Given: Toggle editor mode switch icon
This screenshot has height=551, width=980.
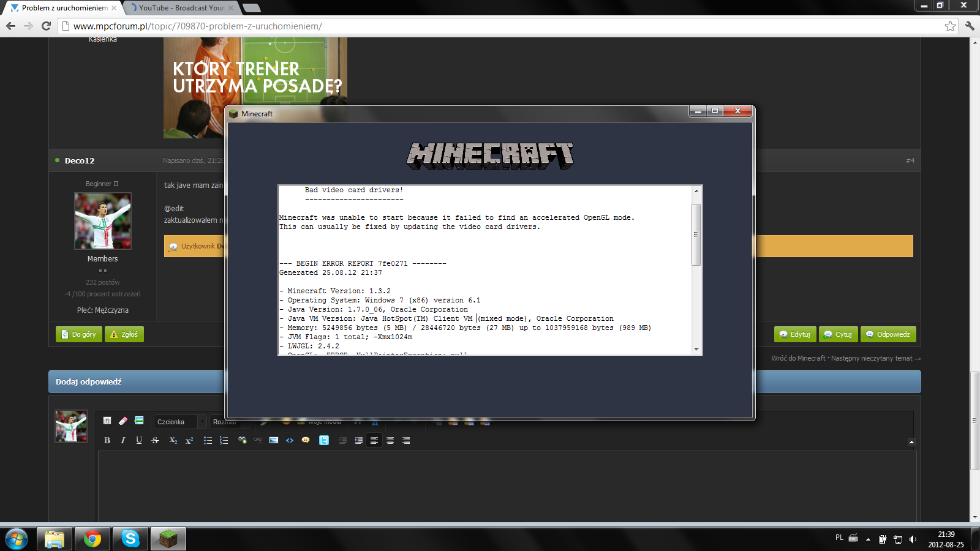Looking at the screenshot, I should (107, 421).
